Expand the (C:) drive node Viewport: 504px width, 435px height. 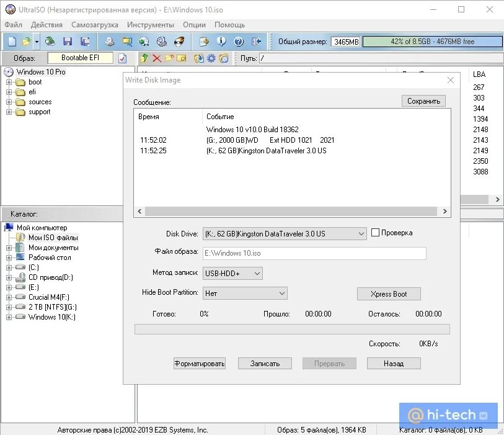pyautogui.click(x=9, y=267)
